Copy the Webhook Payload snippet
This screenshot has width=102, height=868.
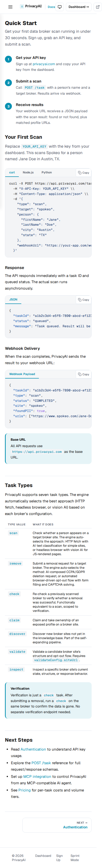coord(83,374)
